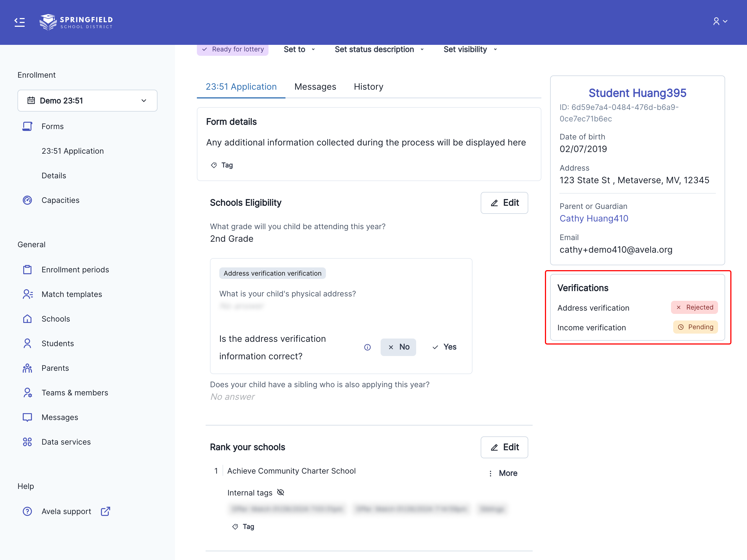Viewport: 747px width, 560px height.
Task: Open the Set visibility dropdown
Action: (x=470, y=50)
